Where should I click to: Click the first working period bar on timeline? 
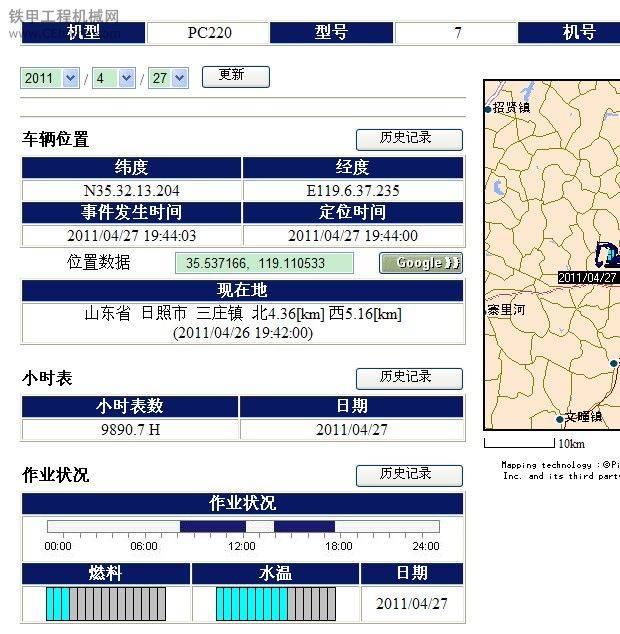pyautogui.click(x=213, y=526)
